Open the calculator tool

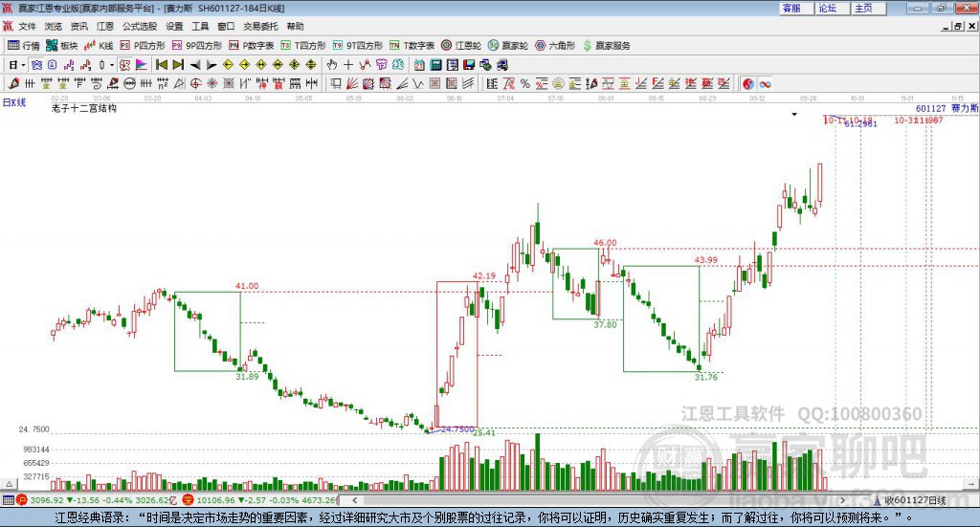click(x=435, y=65)
